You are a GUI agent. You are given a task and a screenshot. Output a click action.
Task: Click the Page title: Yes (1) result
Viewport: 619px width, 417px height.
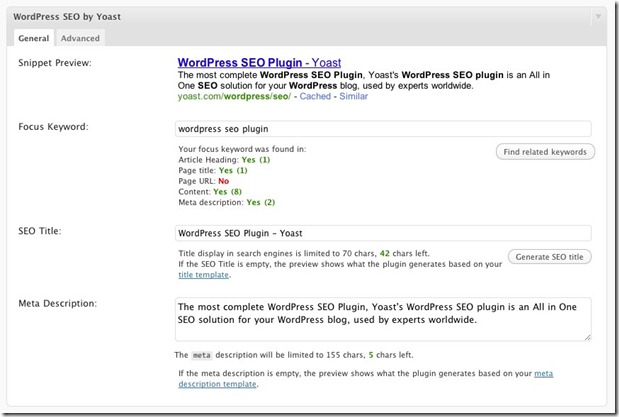(213, 170)
